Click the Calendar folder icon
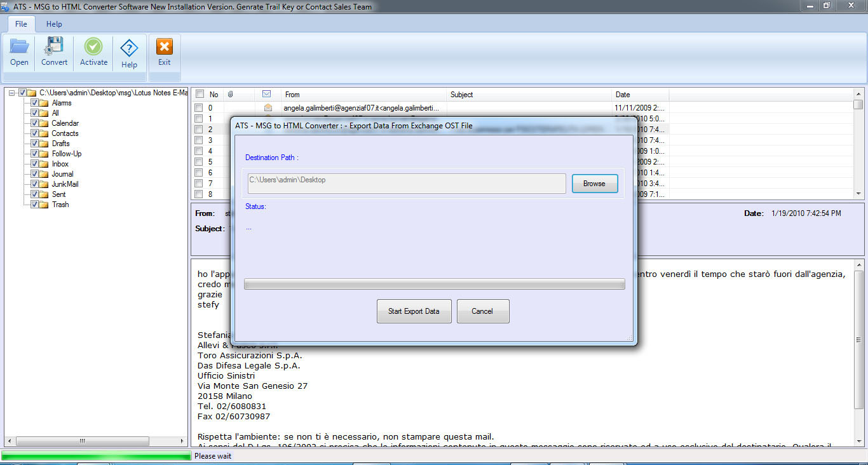Screen dimensions: 868x465 (x=44, y=123)
